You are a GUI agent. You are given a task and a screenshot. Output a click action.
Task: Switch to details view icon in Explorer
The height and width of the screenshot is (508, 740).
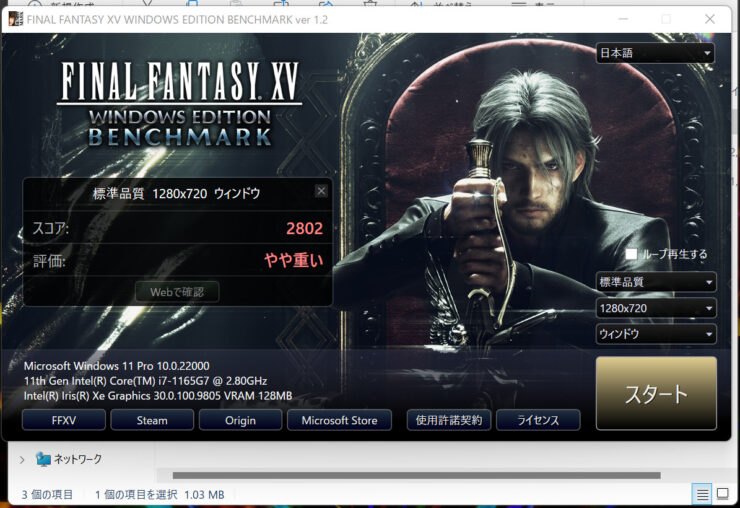tap(702, 494)
